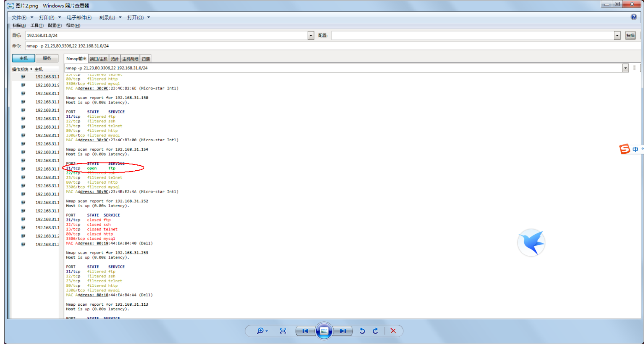Switch to the 端口/主机 tab
Image resolution: width=644 pixels, height=346 pixels.
click(x=98, y=59)
